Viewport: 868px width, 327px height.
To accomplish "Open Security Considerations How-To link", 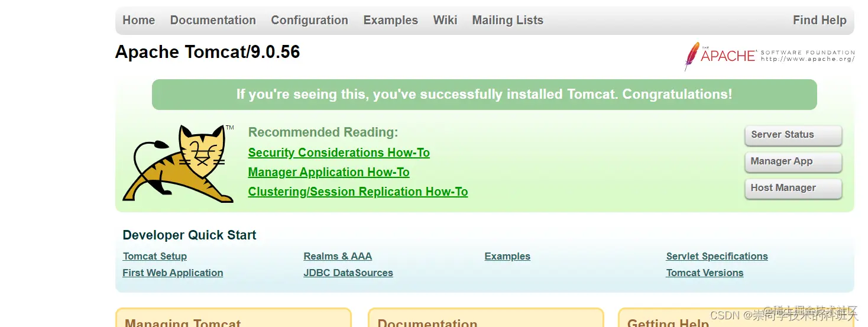I will pos(339,153).
